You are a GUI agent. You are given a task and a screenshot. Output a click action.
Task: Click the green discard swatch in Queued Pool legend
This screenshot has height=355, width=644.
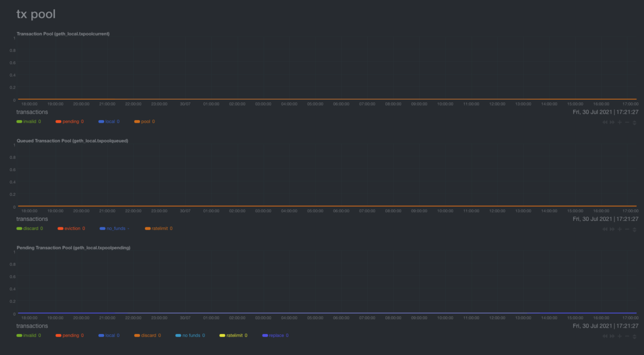click(x=19, y=228)
